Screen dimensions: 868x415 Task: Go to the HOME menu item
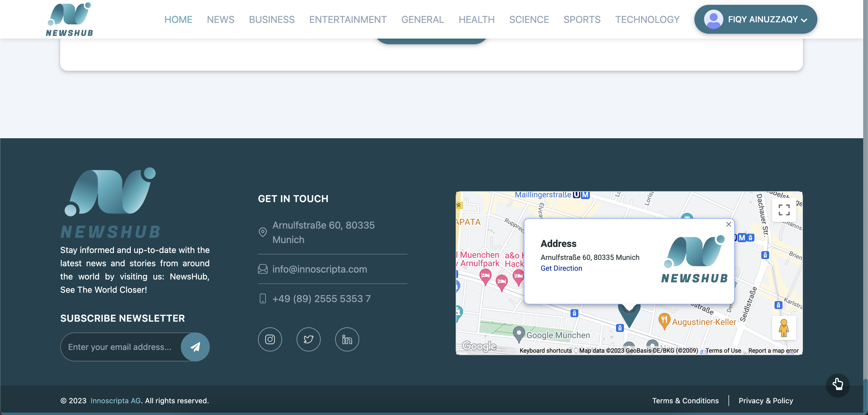pyautogui.click(x=178, y=20)
